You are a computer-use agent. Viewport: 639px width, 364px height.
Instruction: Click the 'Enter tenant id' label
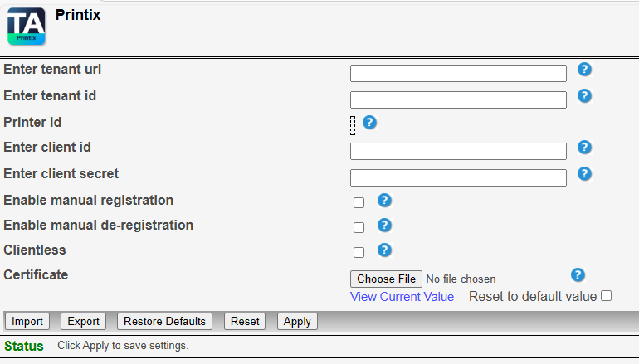(x=50, y=95)
